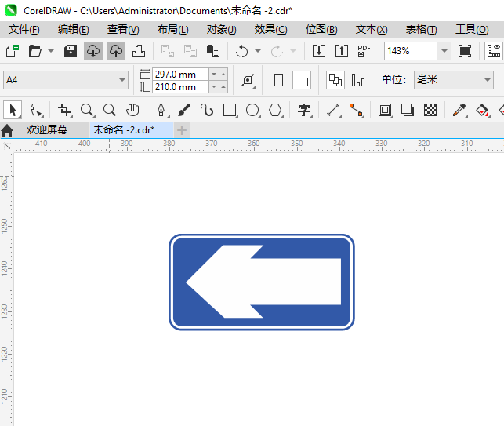This screenshot has width=504, height=426.
Task: Open the 工具(O) menu
Action: coord(472,30)
